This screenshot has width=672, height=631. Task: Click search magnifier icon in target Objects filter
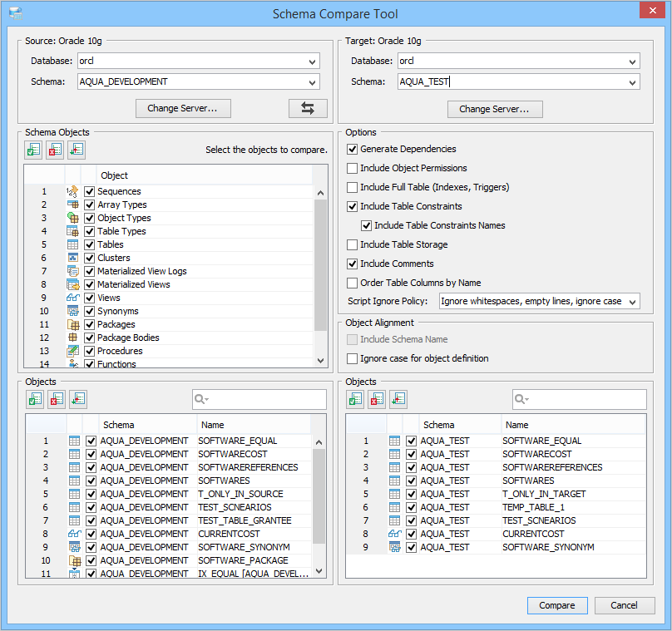(x=521, y=399)
